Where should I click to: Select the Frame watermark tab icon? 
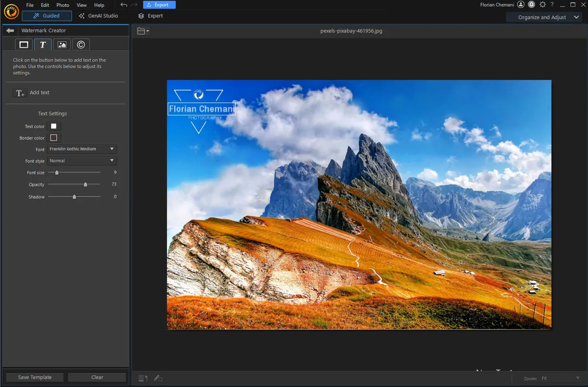tap(23, 44)
